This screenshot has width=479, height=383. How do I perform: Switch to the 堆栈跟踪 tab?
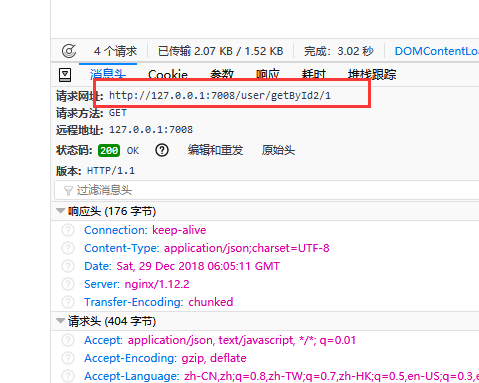click(x=372, y=74)
